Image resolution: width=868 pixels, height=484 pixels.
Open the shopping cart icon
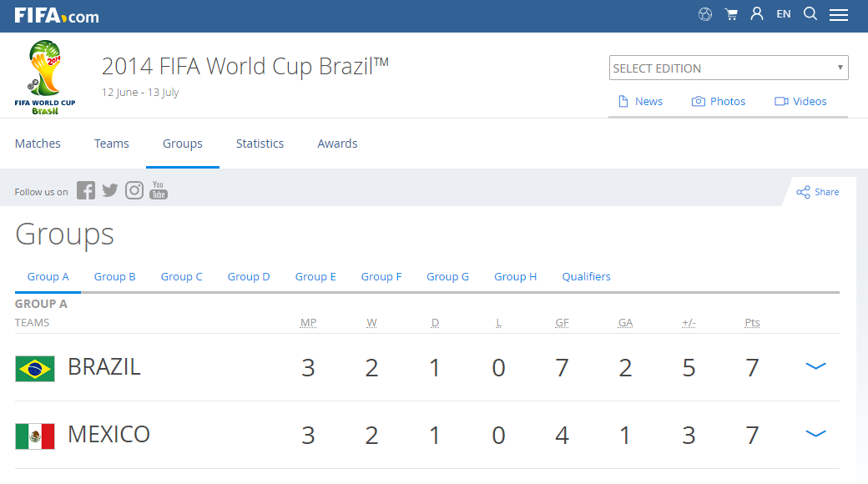coord(731,14)
